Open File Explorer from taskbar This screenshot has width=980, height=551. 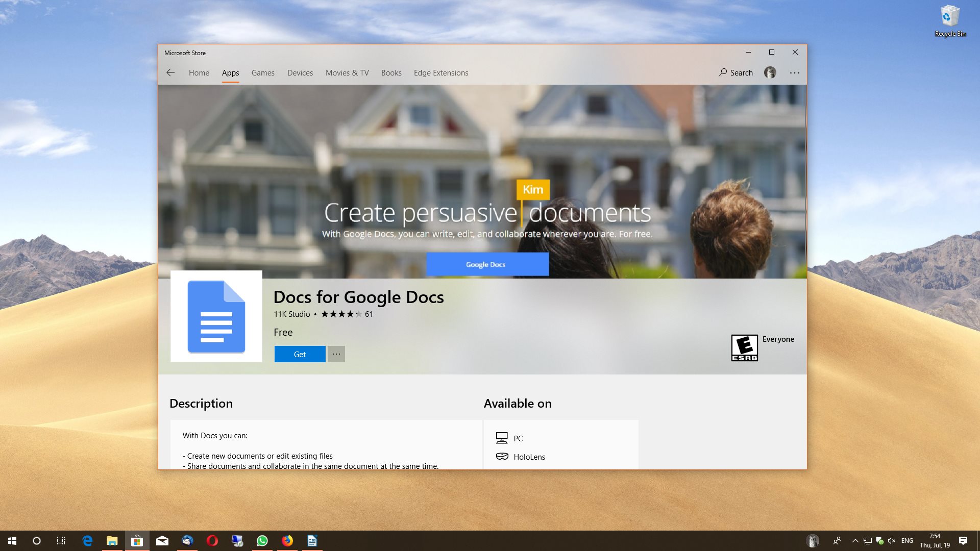pyautogui.click(x=112, y=541)
